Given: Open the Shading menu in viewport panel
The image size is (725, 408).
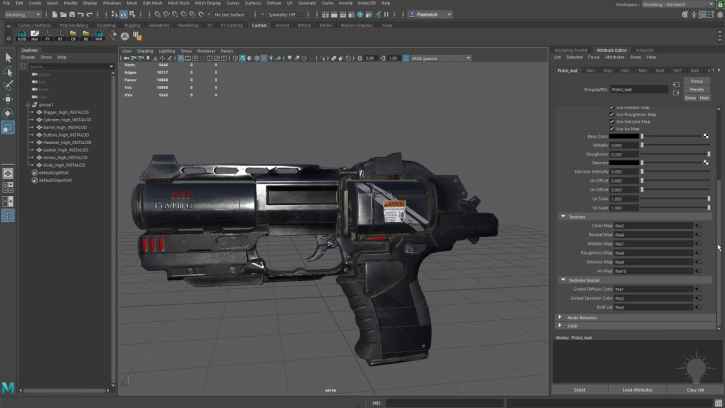Looking at the screenshot, I should click(x=145, y=50).
